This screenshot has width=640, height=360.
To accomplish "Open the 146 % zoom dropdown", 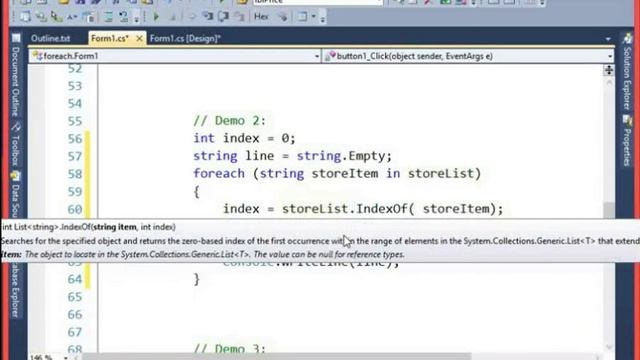I will pyautogui.click(x=65, y=358).
